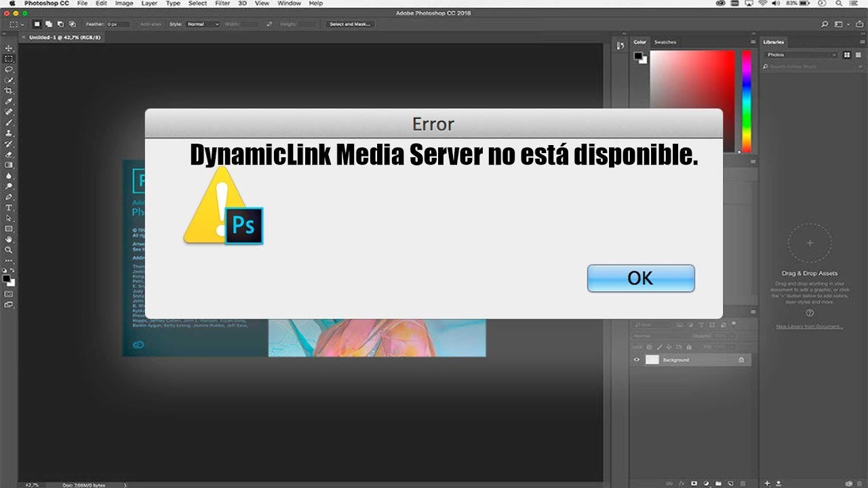Switch Libraries to grid view
The image size is (868, 488).
pyautogui.click(x=847, y=55)
